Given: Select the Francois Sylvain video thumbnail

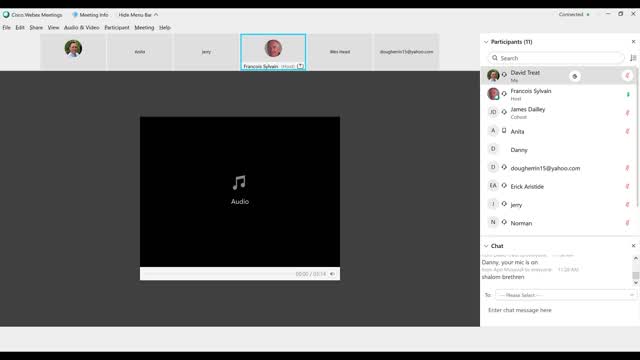Looking at the screenshot, I should (x=273, y=52).
